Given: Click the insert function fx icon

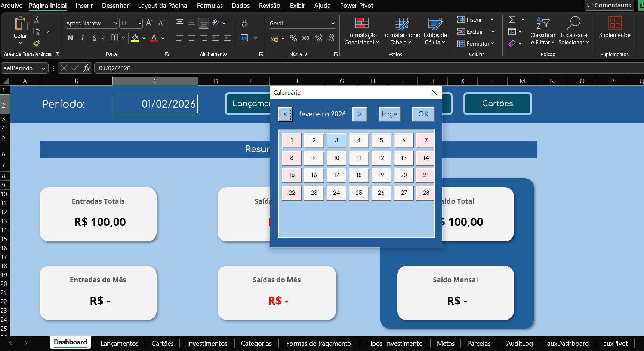Looking at the screenshot, I should 86,68.
